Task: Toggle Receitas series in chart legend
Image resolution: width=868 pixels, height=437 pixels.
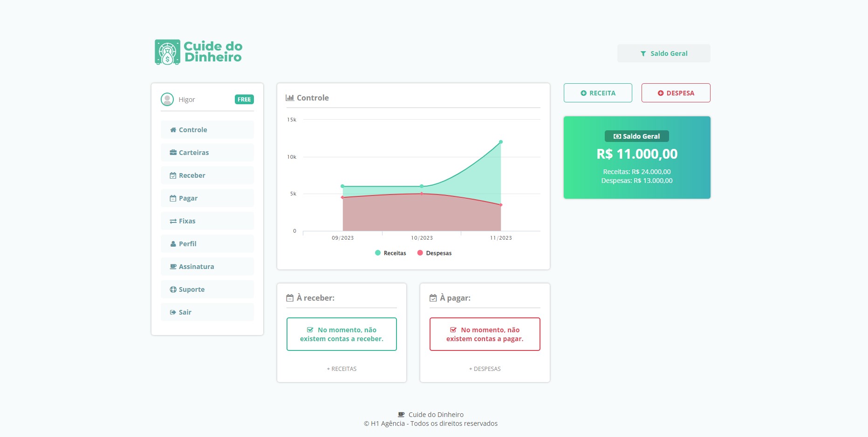Action: tap(390, 253)
